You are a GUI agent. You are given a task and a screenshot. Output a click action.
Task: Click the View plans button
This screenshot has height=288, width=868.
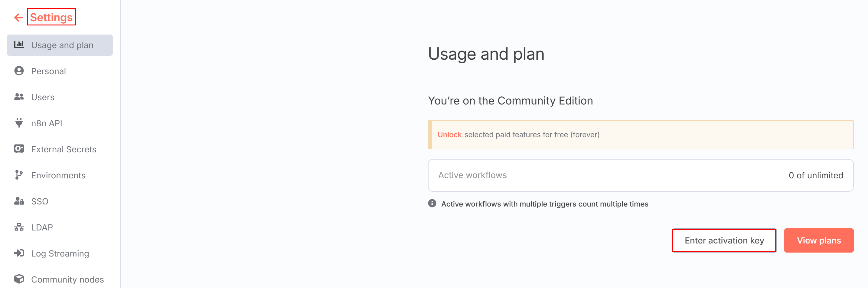click(x=818, y=240)
